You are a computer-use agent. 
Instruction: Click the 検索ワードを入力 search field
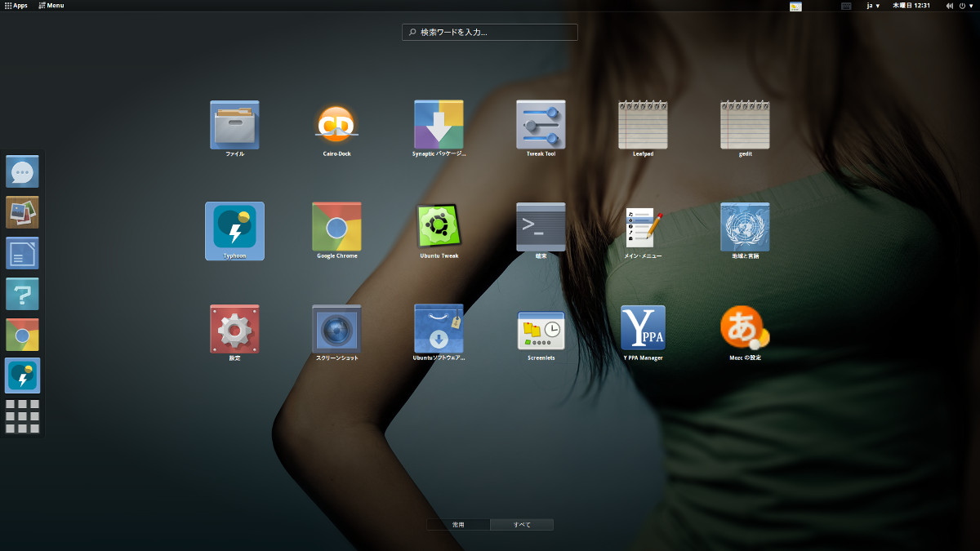point(490,33)
